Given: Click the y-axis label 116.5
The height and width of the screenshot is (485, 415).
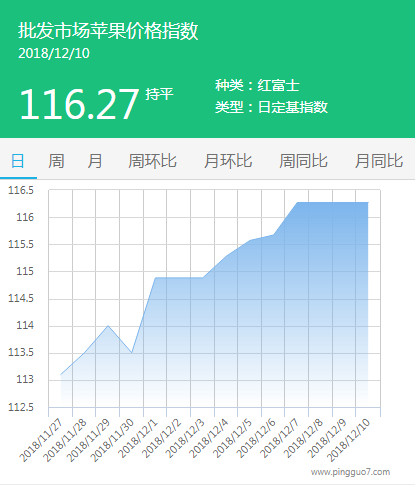Looking at the screenshot, I should point(21,190).
